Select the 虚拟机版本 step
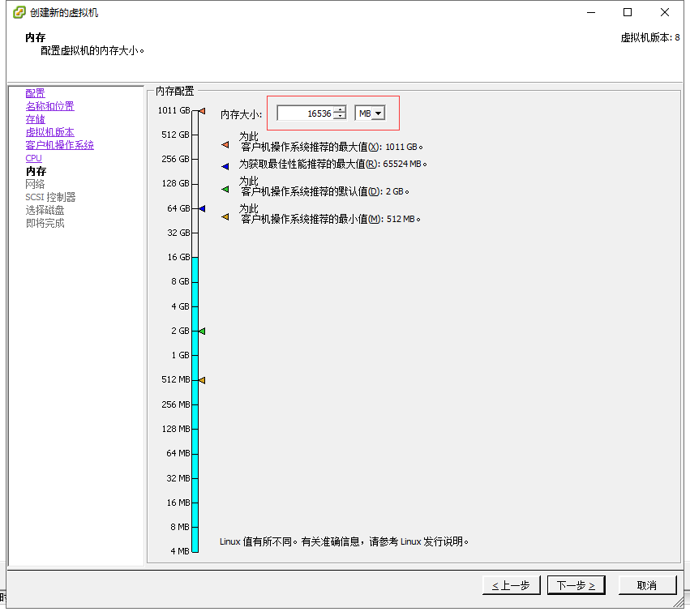 [x=50, y=131]
